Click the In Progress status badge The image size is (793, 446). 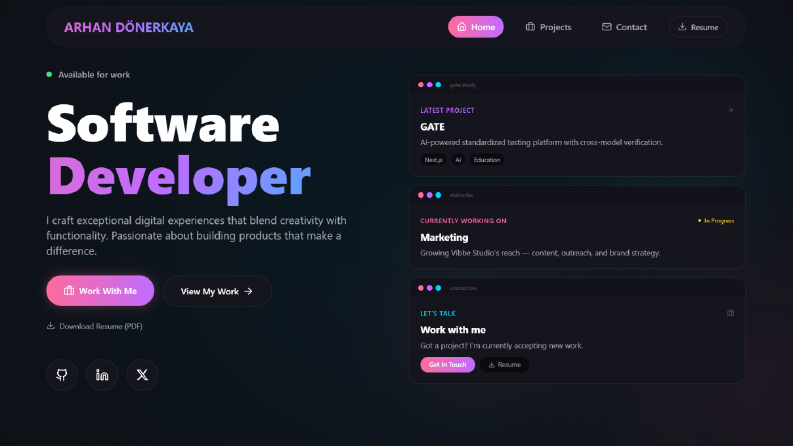716,220
